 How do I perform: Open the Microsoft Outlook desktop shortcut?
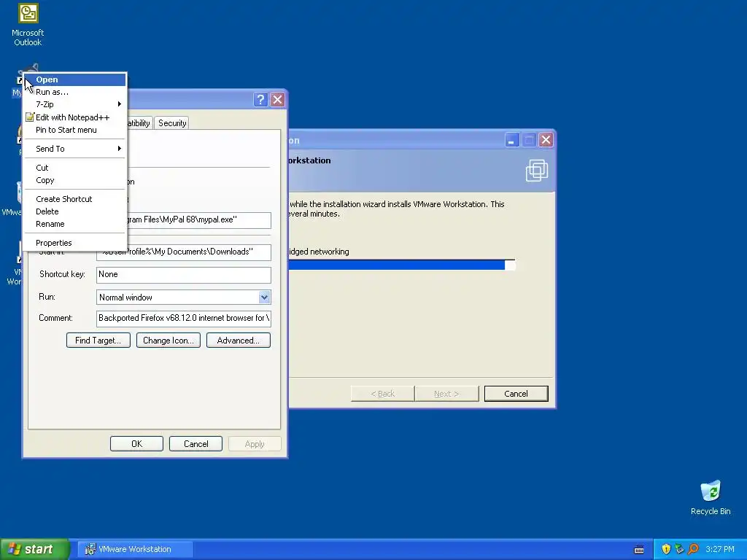(28, 25)
